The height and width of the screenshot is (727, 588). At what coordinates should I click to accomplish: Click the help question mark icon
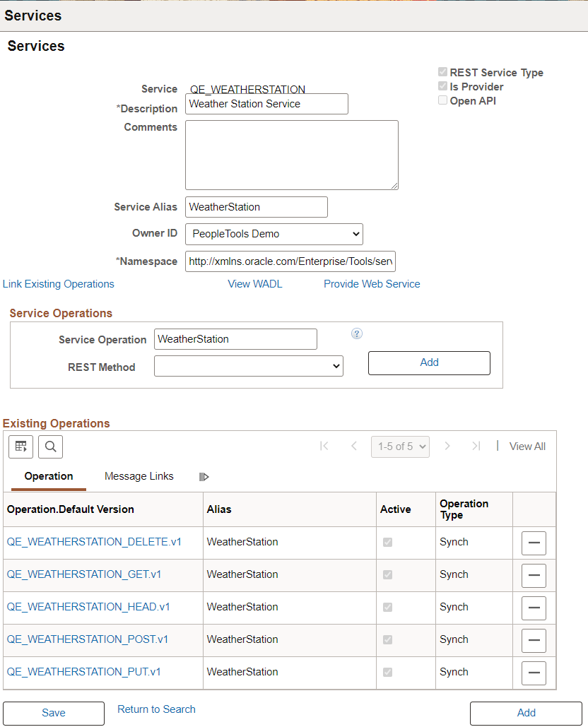tap(357, 333)
